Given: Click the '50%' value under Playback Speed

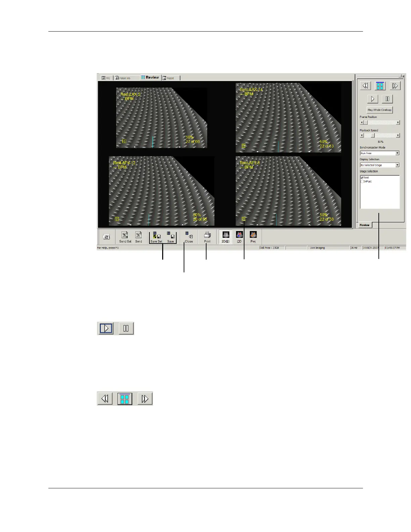Looking at the screenshot, I should [380, 142].
